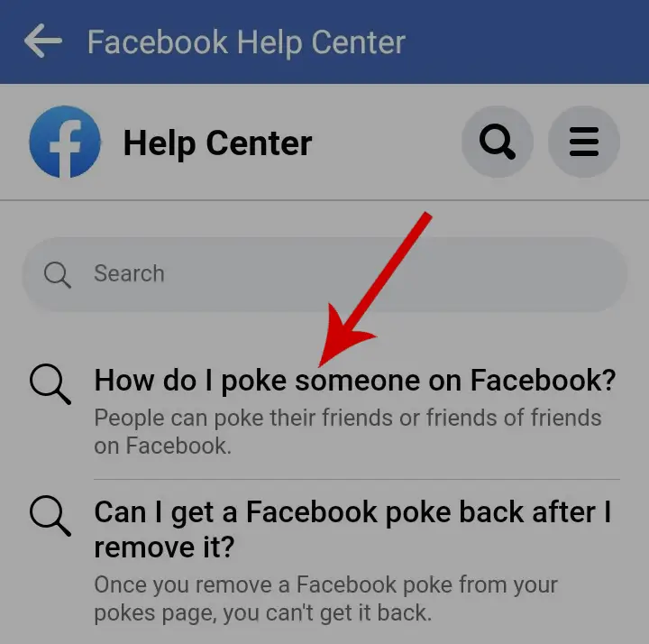Click the magnifier inside the Search field

(x=57, y=274)
